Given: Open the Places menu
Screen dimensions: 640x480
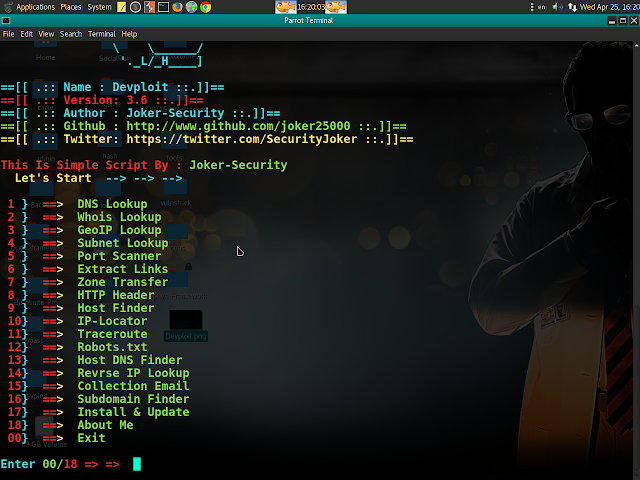Looking at the screenshot, I should coord(71,7).
